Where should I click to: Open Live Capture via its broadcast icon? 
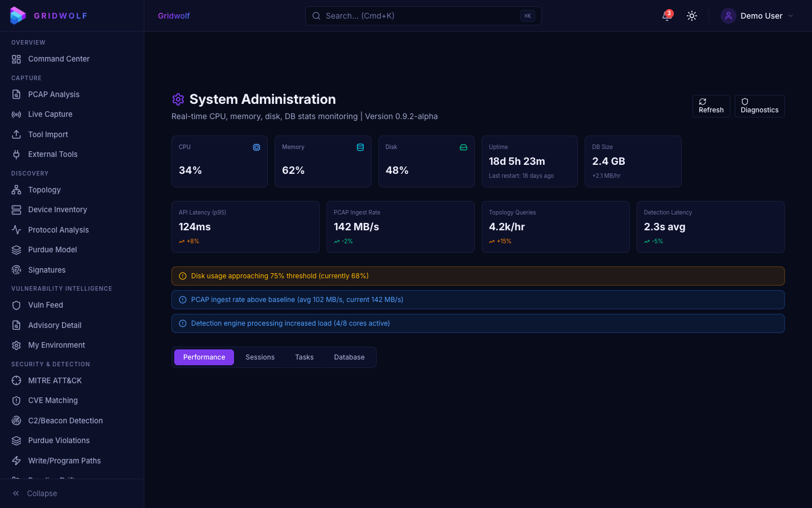tap(16, 114)
